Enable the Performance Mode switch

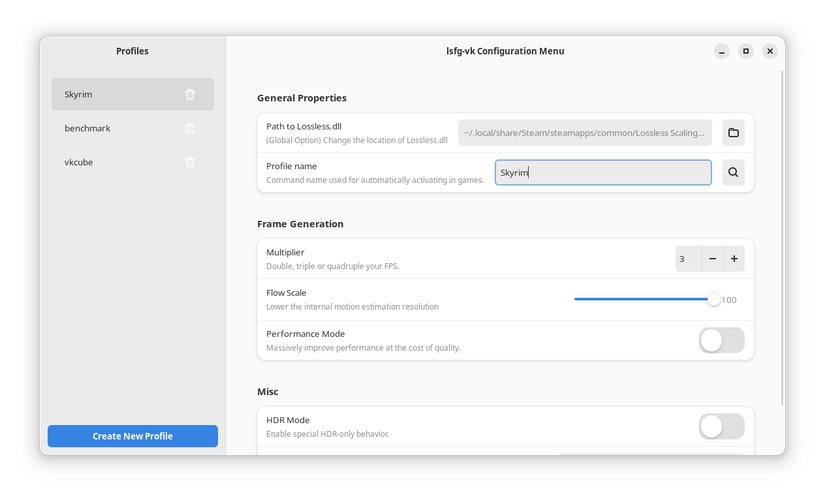click(721, 340)
